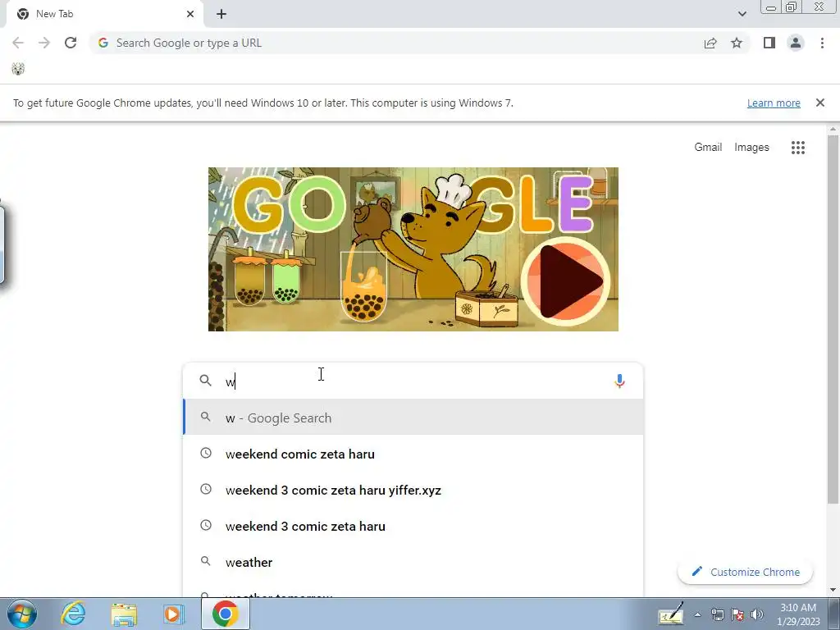Open the Gmail link
This screenshot has width=840, height=630.
(x=708, y=147)
